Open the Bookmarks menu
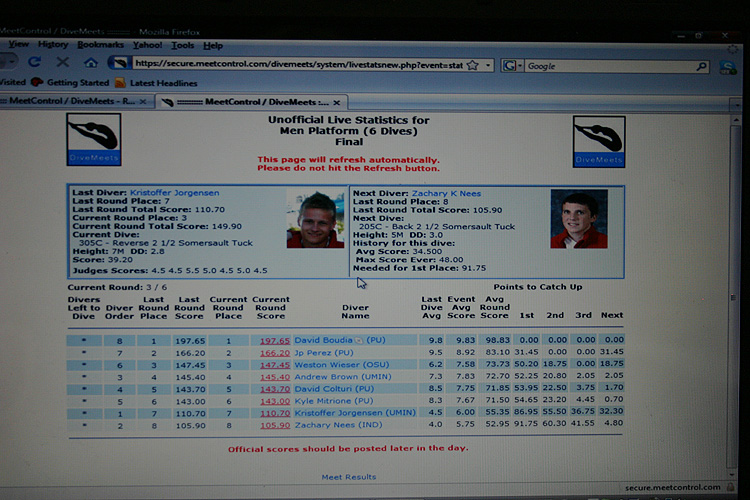750x500 pixels. (100, 45)
